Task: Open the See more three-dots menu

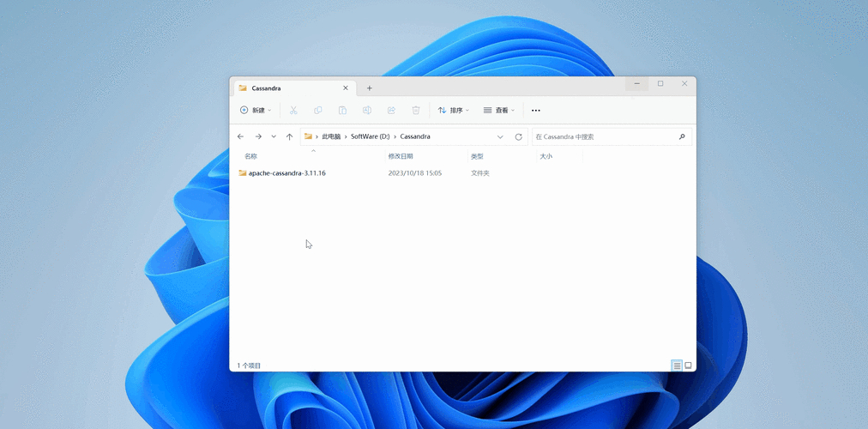Action: [x=536, y=110]
